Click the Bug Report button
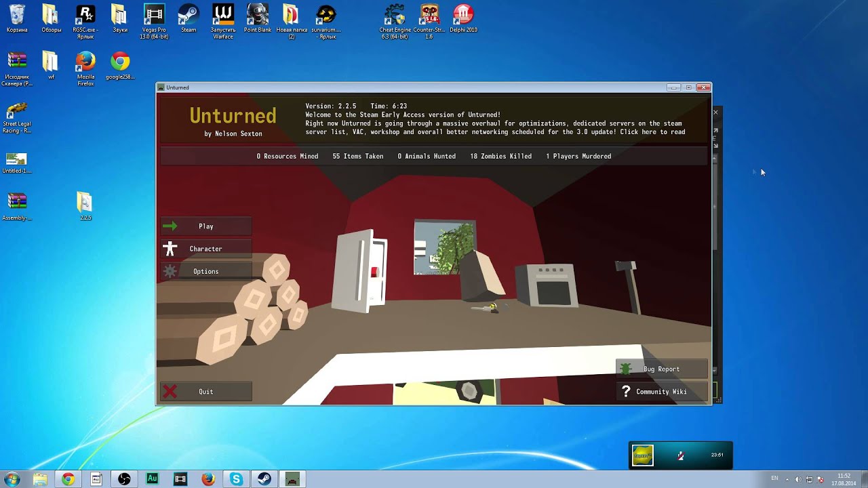The image size is (868, 488). pyautogui.click(x=662, y=369)
